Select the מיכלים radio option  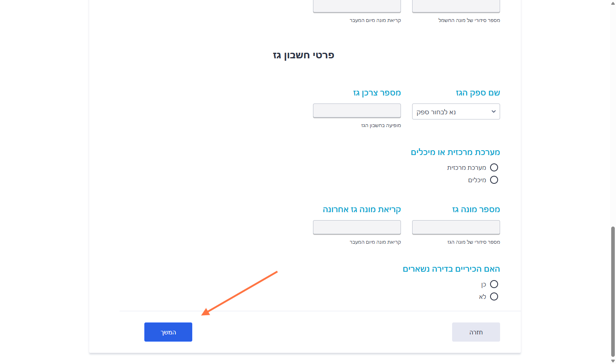click(x=494, y=180)
